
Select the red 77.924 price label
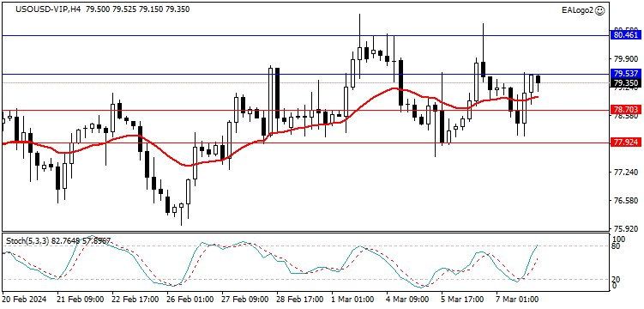(626, 142)
